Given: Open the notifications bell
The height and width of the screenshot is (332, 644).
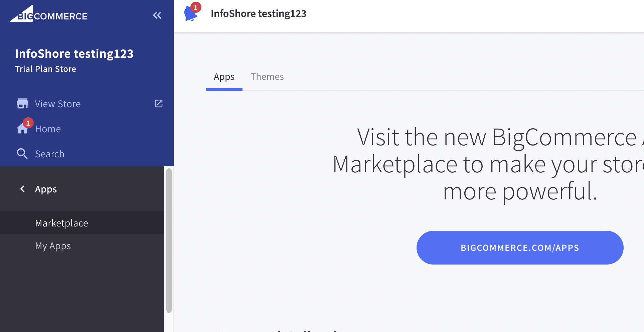Looking at the screenshot, I should [190, 14].
